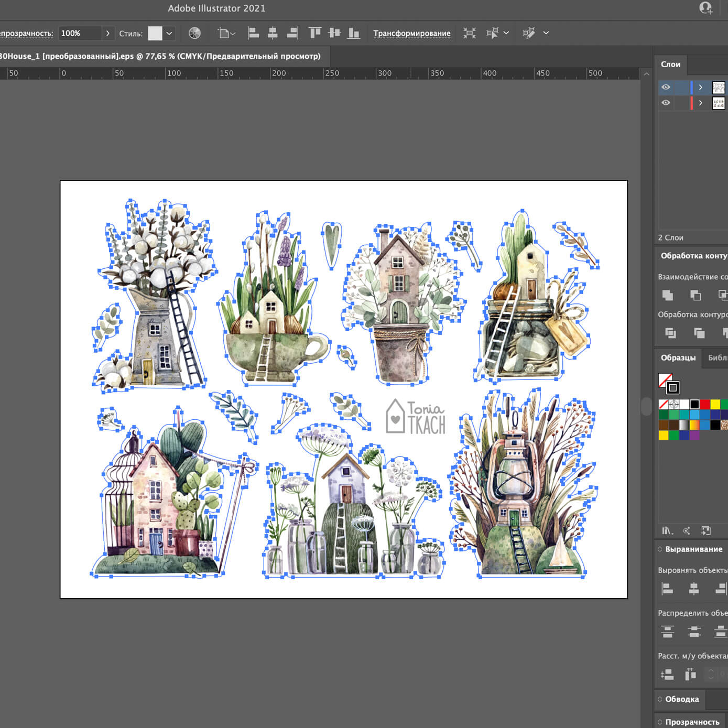Click the Unite shape mode in Pathfinder

click(667, 295)
